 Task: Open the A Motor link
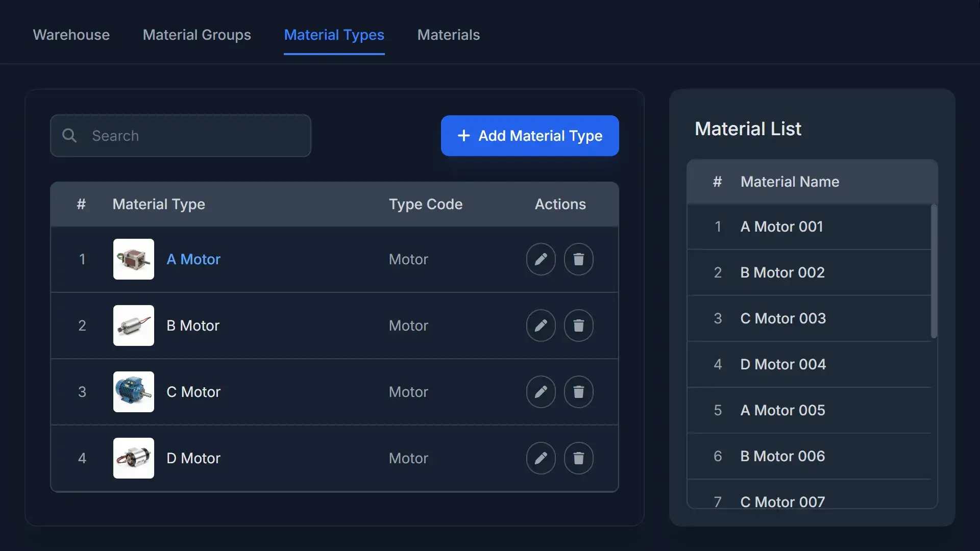pyautogui.click(x=193, y=259)
